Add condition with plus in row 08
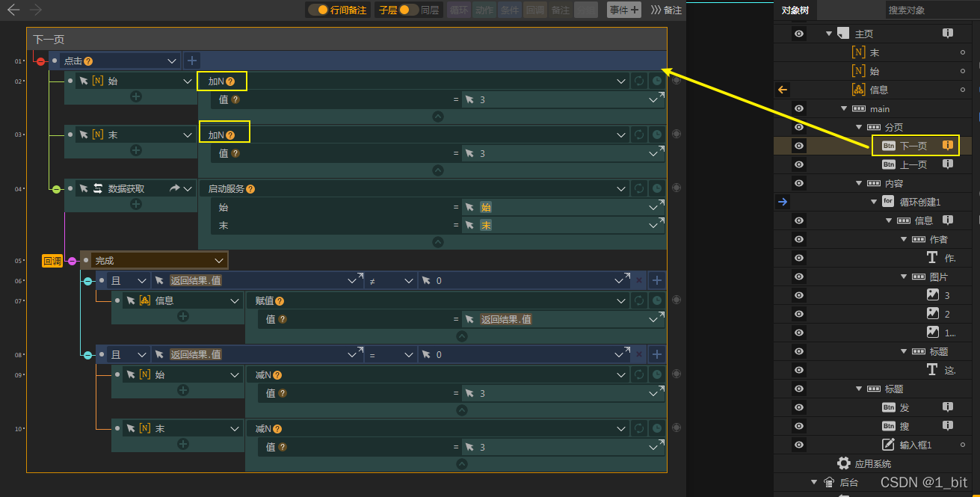 click(657, 354)
